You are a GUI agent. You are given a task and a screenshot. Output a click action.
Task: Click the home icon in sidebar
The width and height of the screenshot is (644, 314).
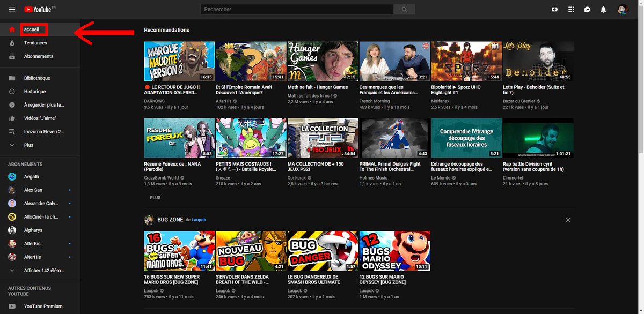tap(12, 29)
